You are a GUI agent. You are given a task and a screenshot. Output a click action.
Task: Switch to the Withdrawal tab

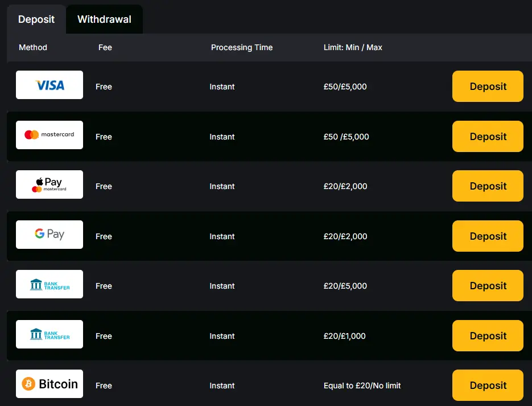[x=104, y=19]
